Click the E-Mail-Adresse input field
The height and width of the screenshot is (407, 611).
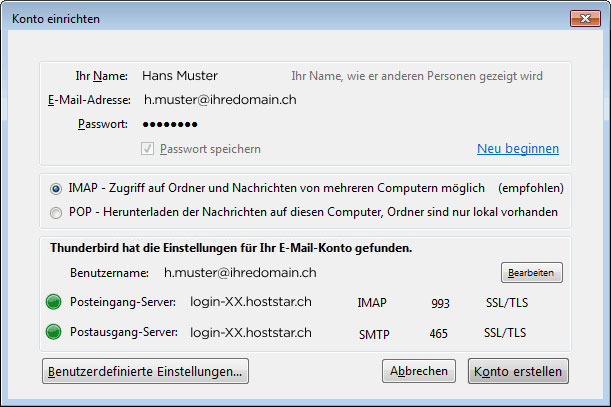point(220,100)
